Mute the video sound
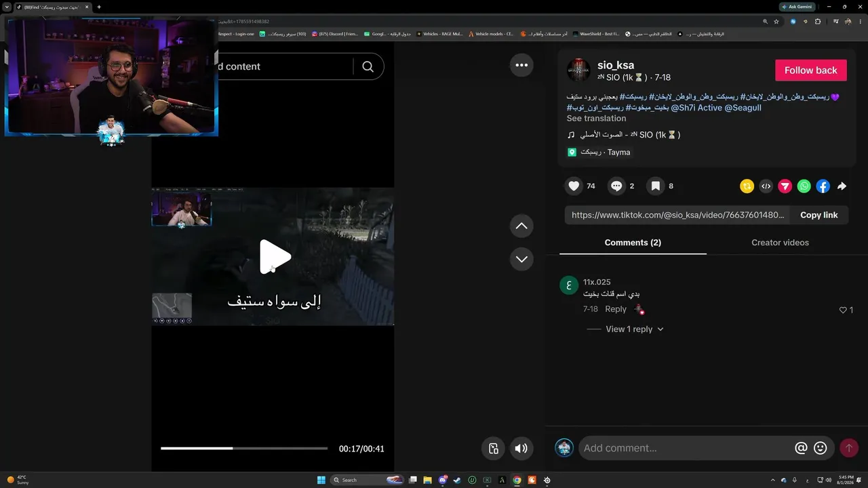 point(521,448)
